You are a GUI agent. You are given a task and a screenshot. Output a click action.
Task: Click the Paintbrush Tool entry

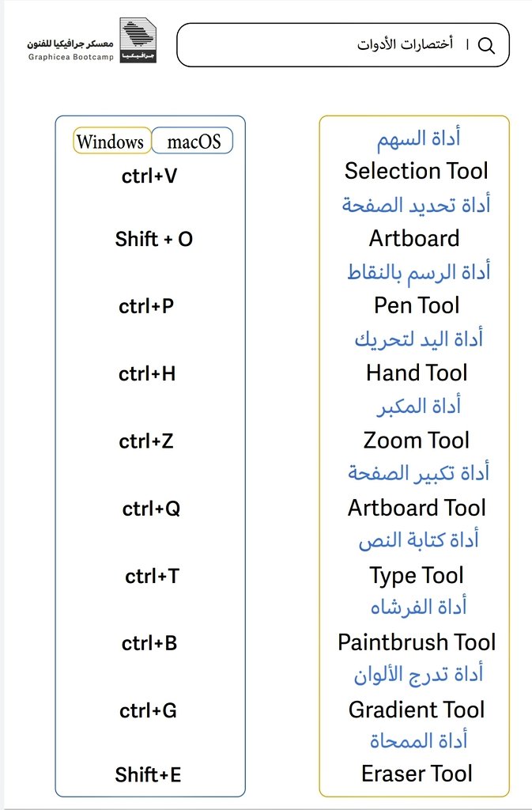[417, 642]
